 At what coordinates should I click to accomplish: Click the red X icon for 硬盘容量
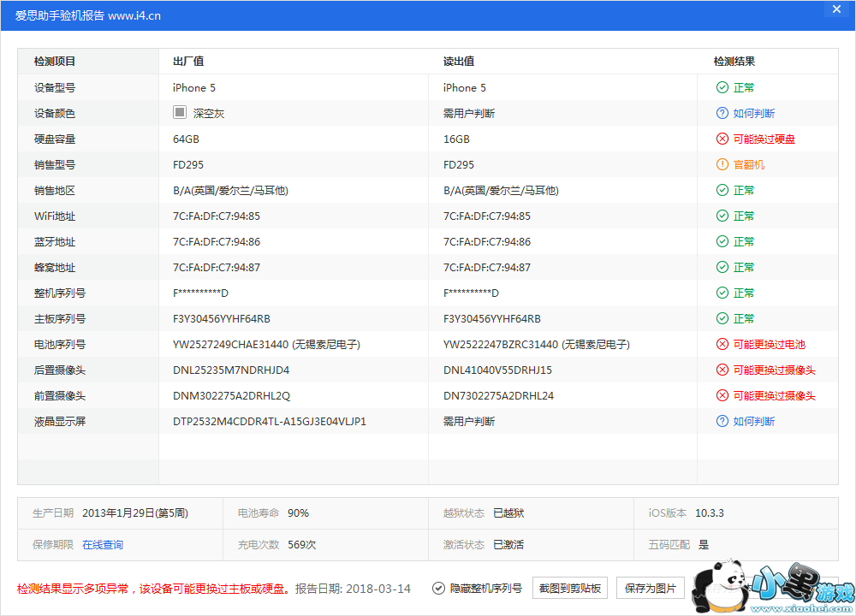[722, 139]
